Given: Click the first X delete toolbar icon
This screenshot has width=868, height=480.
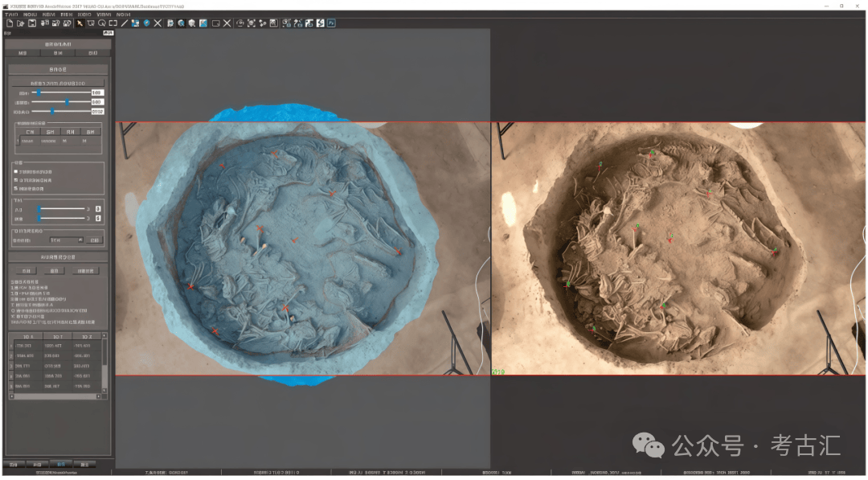Looking at the screenshot, I should click(x=158, y=23).
